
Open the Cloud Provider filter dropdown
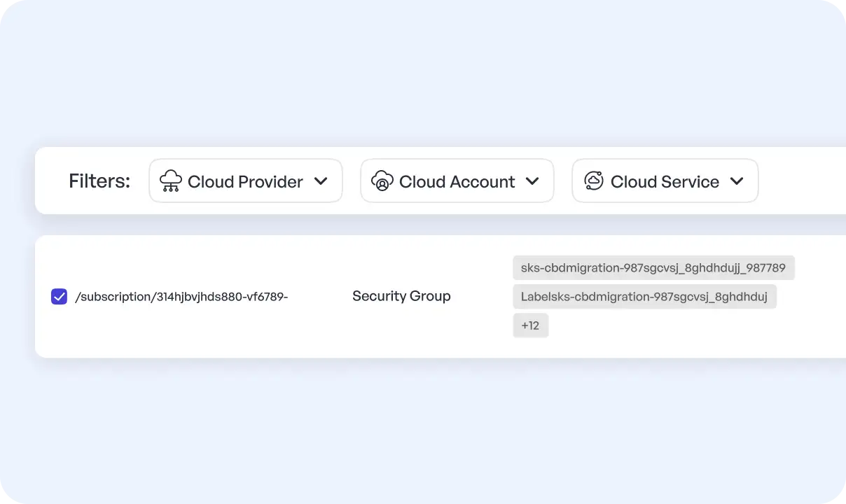click(245, 181)
